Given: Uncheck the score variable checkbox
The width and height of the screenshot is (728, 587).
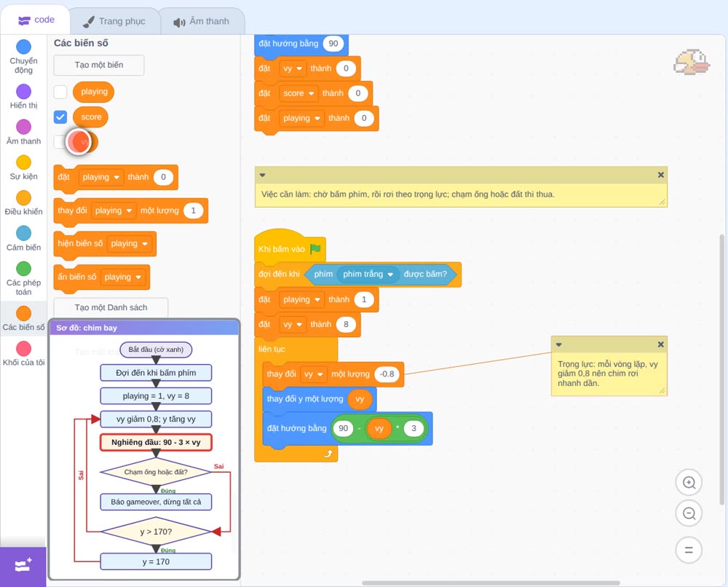Looking at the screenshot, I should coord(60,117).
